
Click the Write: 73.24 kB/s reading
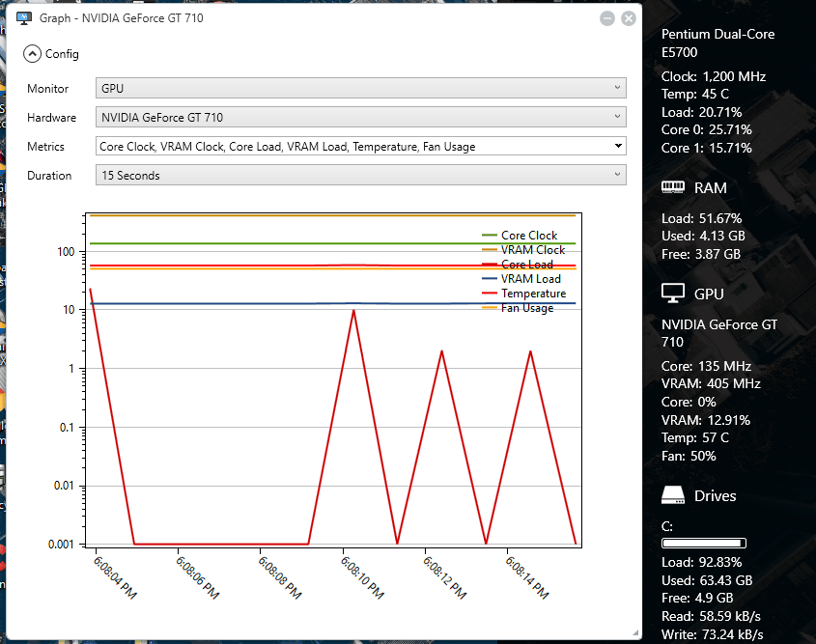(713, 634)
